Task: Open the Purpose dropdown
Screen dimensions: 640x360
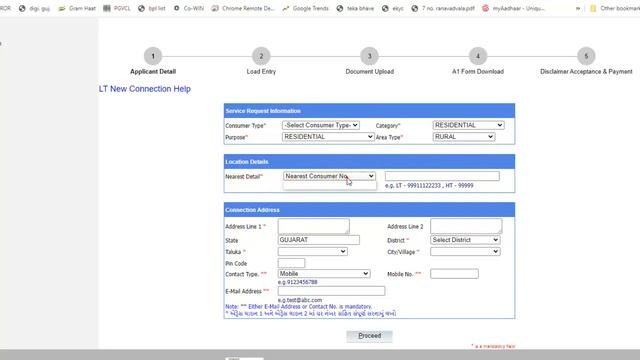Action: tap(328, 137)
